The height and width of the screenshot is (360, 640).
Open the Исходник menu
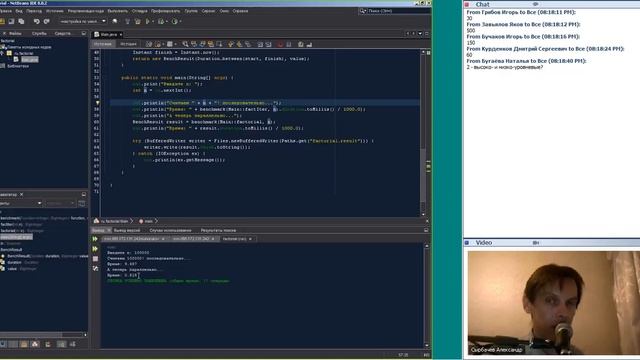(x=54, y=11)
